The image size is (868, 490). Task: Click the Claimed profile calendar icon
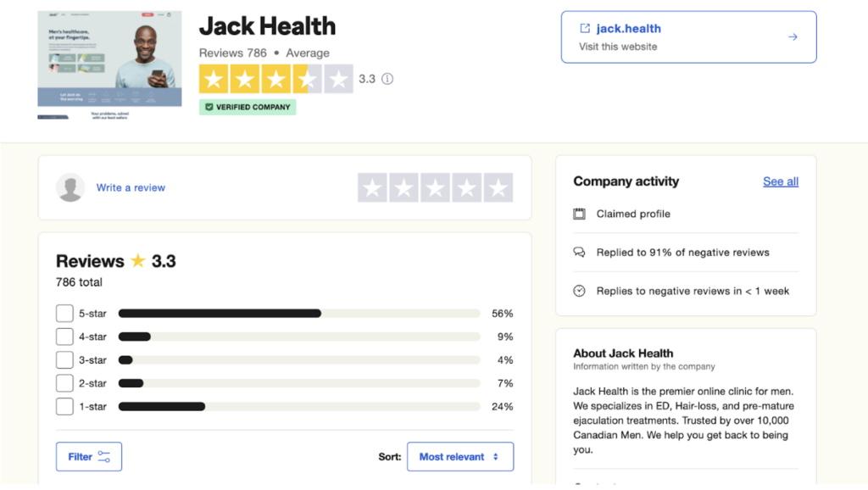[x=580, y=214]
